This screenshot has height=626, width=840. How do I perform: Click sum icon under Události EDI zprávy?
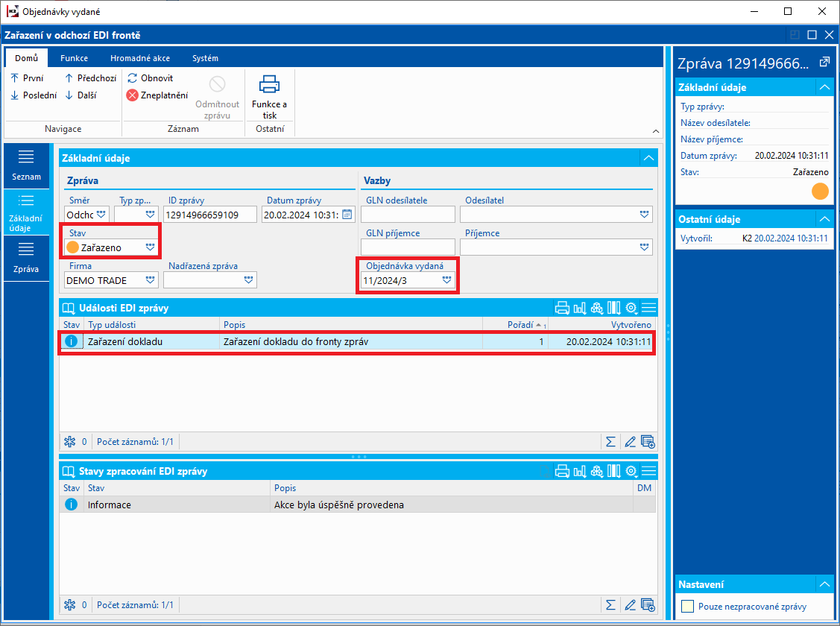(610, 442)
